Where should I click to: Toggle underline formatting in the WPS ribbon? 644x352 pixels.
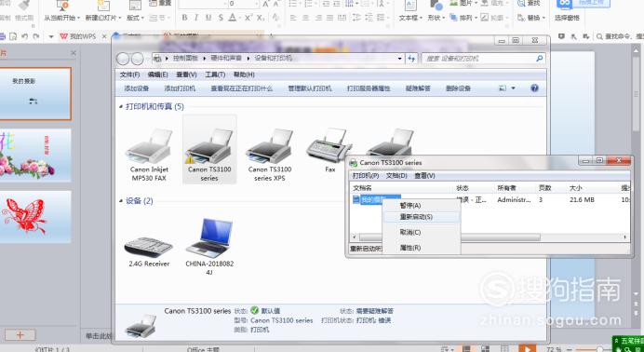pos(208,18)
